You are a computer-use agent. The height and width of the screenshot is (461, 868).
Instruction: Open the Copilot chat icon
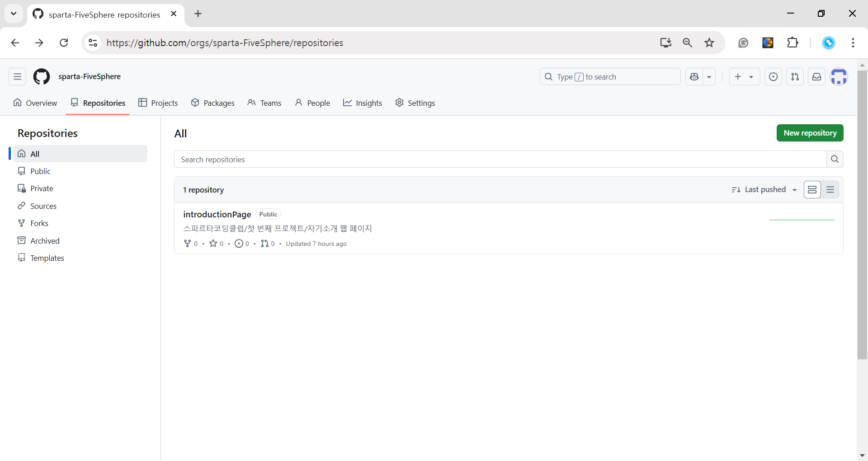(x=694, y=77)
